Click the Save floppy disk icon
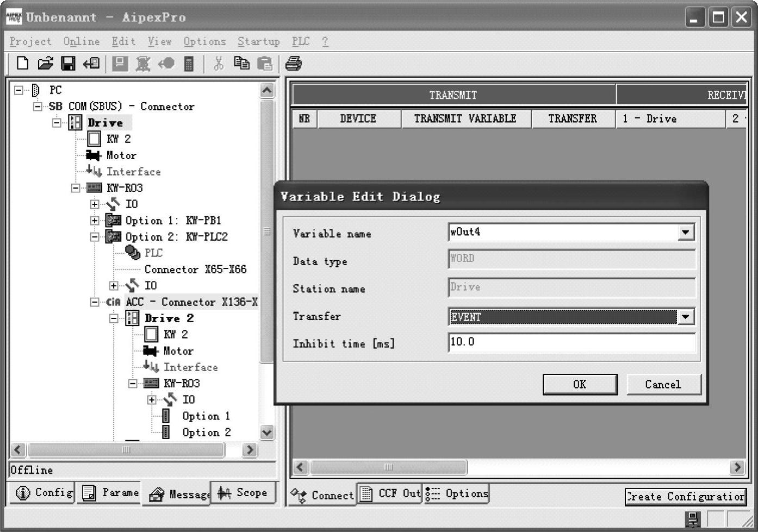Image resolution: width=758 pixels, height=532 pixels. (68, 64)
